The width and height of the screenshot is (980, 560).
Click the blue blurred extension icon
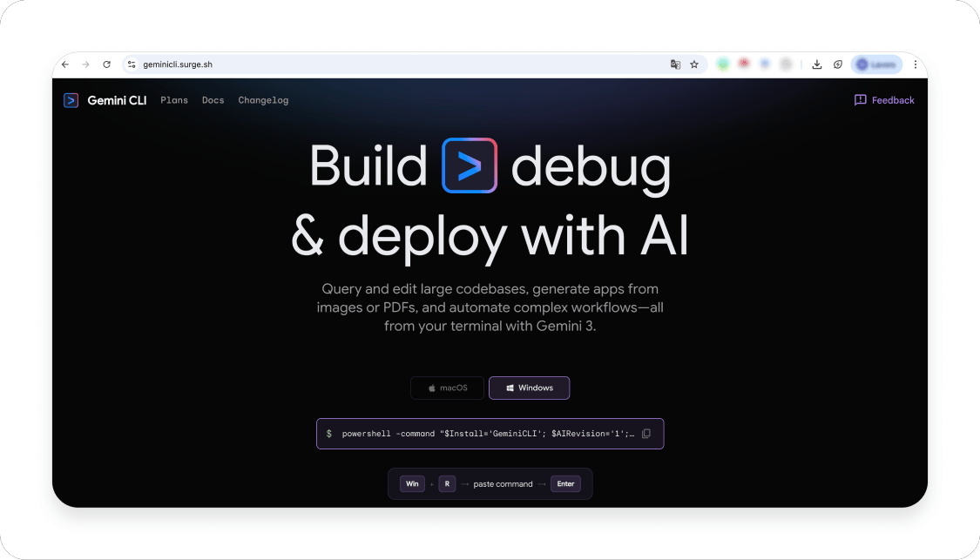[764, 64]
